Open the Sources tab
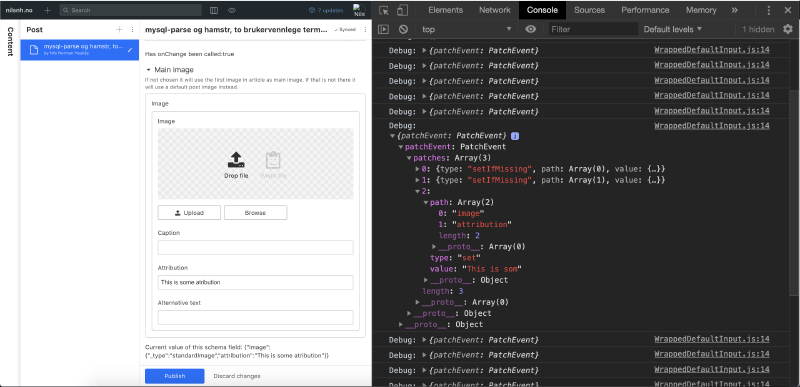This screenshot has height=387, width=800. click(589, 10)
